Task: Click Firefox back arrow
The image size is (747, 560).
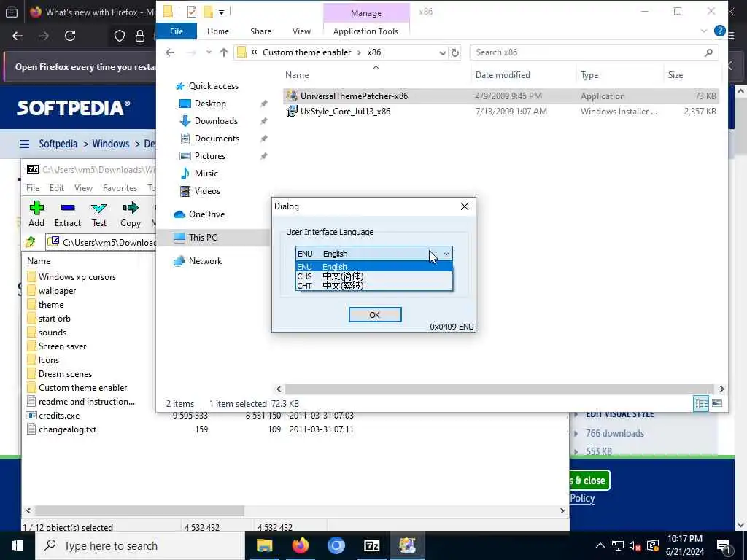Action: (x=18, y=36)
